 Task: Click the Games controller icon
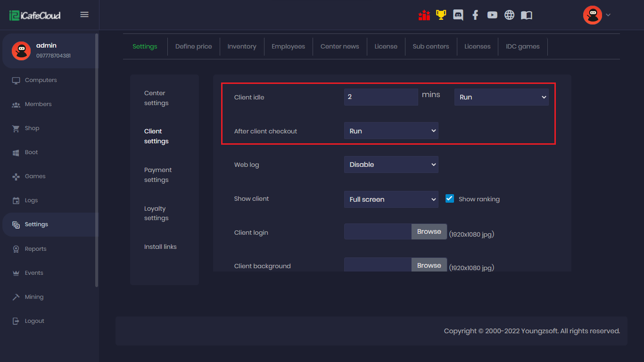point(16,177)
